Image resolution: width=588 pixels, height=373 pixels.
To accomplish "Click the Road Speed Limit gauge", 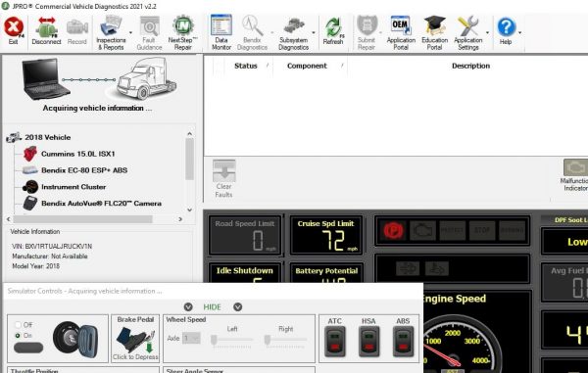I will [x=244, y=235].
